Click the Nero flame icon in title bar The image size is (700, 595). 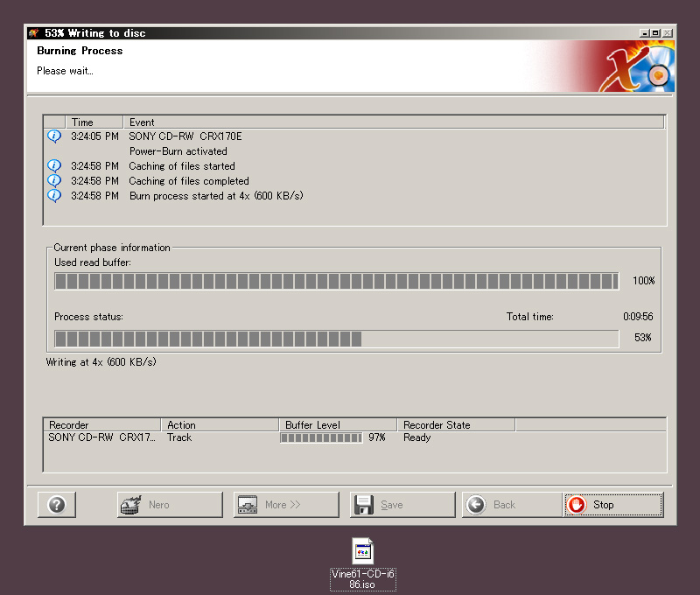[x=34, y=33]
